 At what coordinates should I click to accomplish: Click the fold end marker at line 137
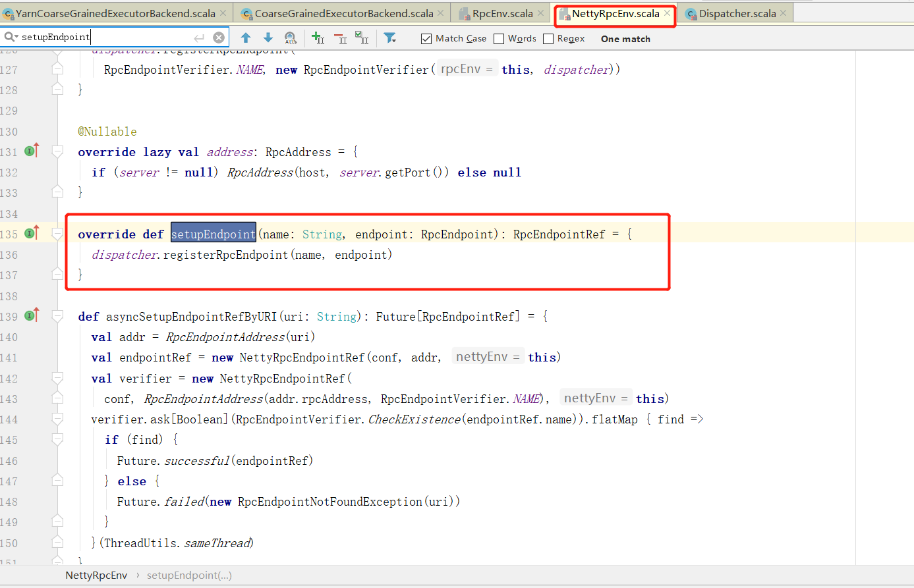click(x=57, y=274)
